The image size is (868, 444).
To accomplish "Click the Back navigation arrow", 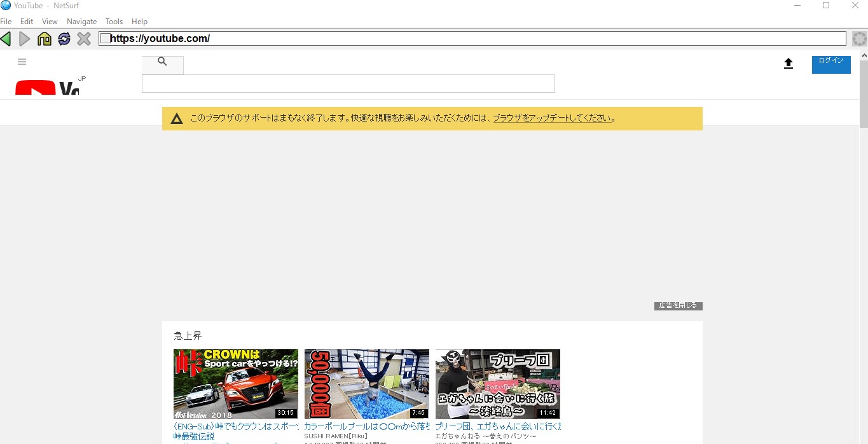I will [x=6, y=39].
